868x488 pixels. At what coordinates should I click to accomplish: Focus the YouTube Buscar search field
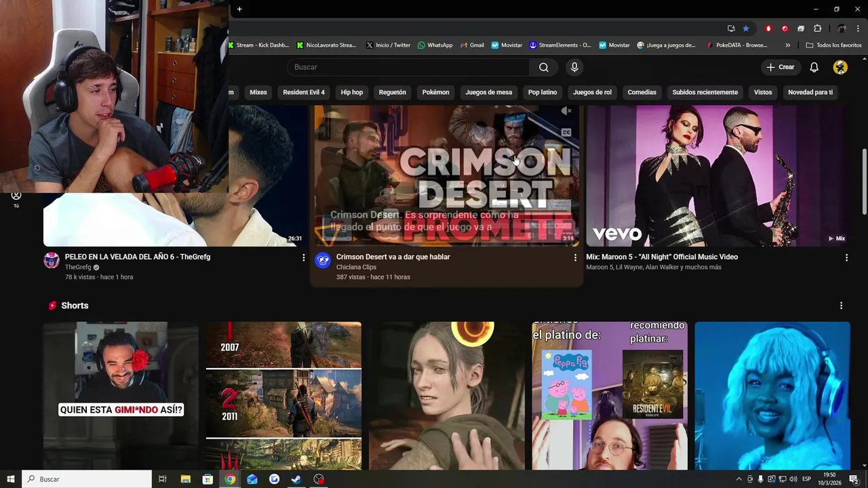tap(409, 67)
